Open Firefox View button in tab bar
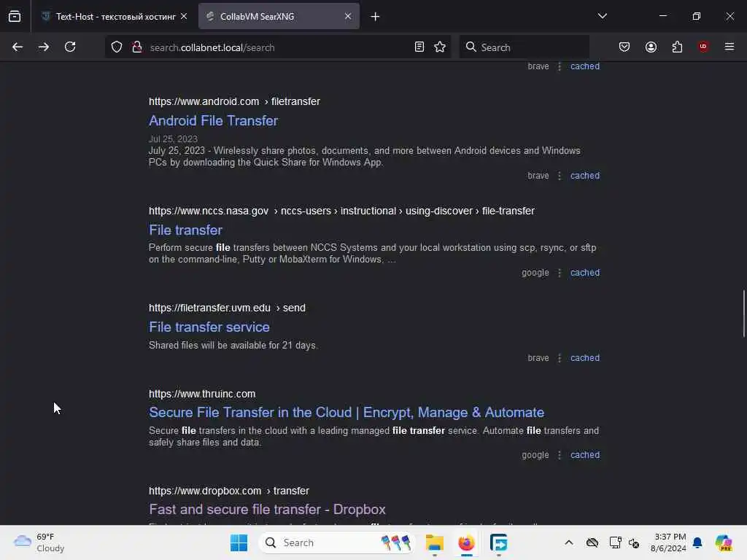 pos(15,17)
